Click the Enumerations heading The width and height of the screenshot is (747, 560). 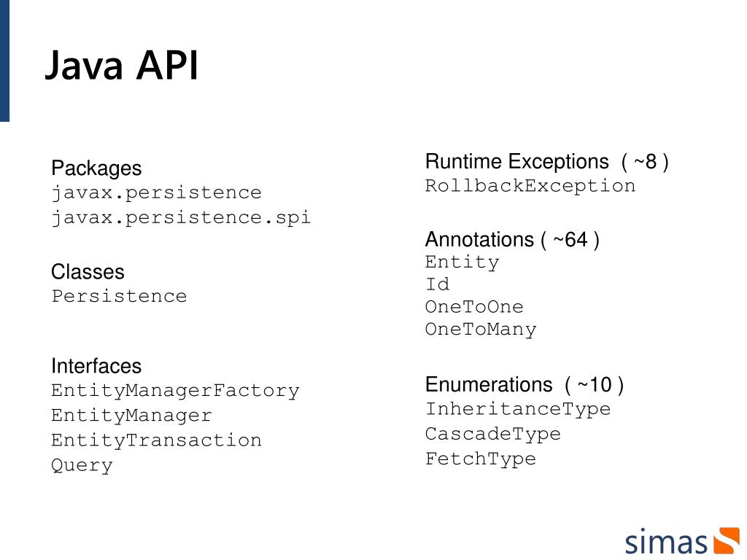[x=525, y=384]
